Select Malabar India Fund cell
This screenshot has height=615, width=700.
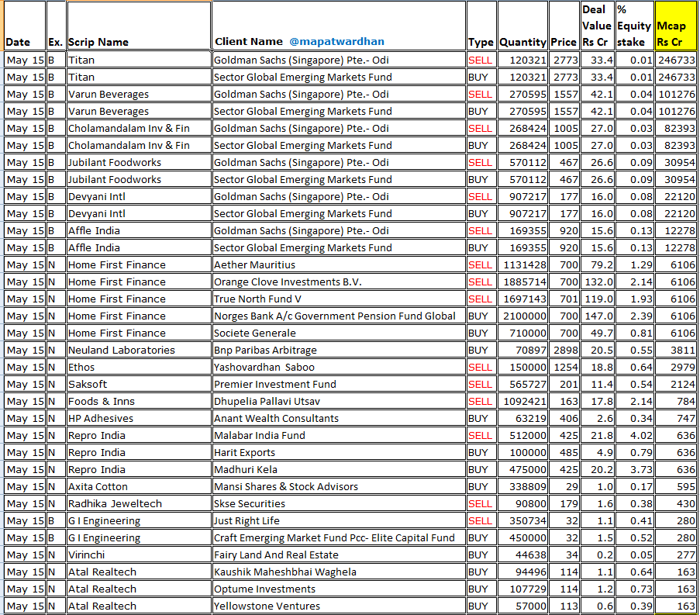point(339,435)
